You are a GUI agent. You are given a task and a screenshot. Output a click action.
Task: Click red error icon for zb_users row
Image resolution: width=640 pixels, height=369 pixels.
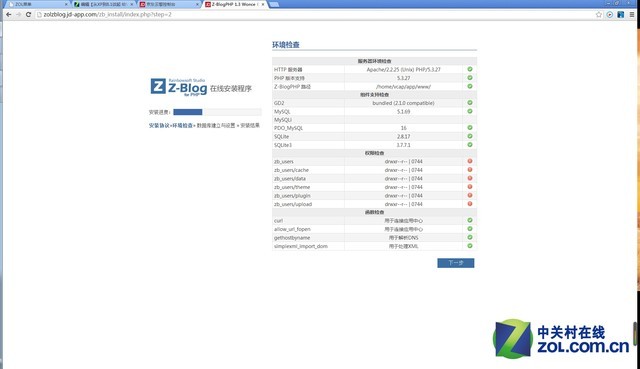470,161
